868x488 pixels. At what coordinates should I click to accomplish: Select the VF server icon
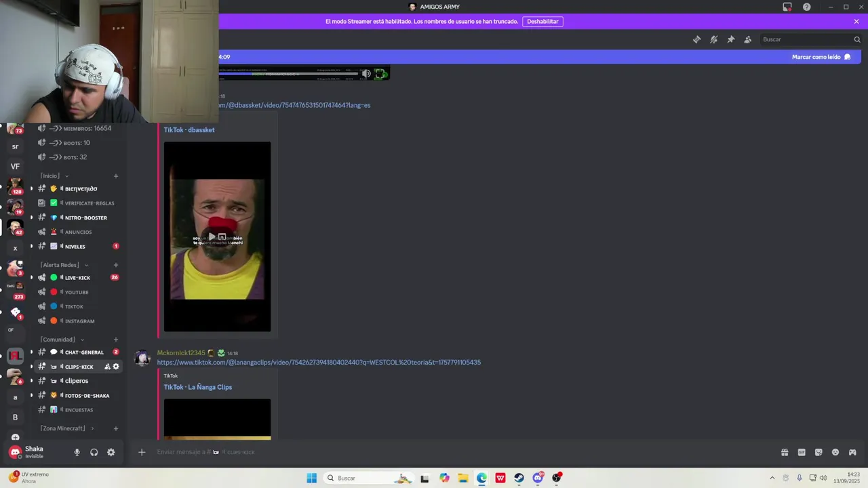coord(15,166)
